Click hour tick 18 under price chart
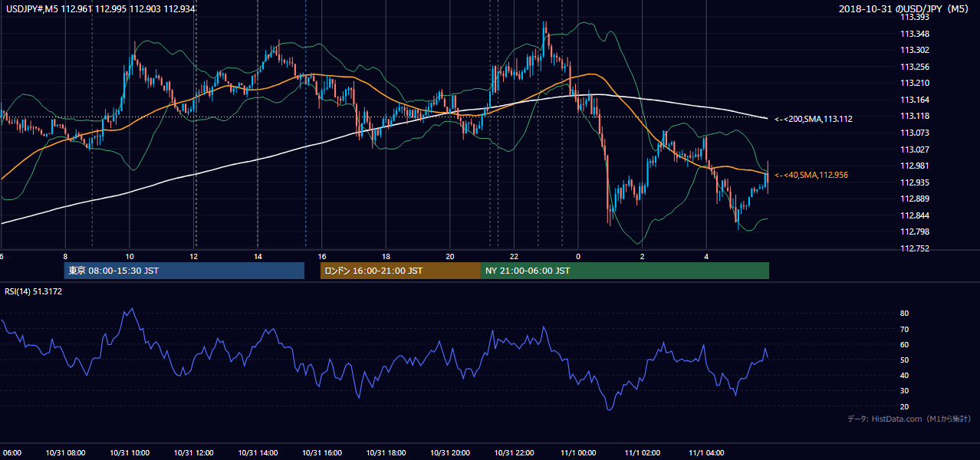This screenshot has width=980, height=460. (x=386, y=257)
